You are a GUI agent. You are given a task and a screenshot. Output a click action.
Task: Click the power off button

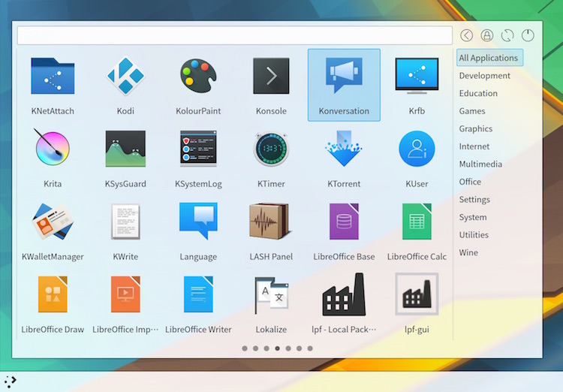(x=528, y=35)
